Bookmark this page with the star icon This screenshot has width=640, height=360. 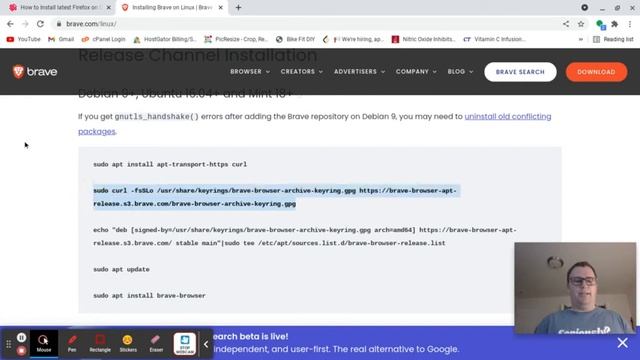click(581, 24)
